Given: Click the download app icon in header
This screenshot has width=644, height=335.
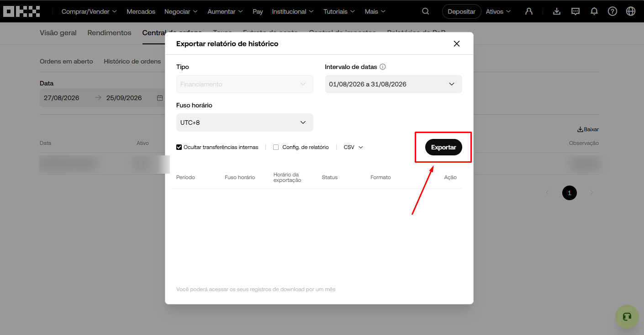Looking at the screenshot, I should [x=557, y=11].
